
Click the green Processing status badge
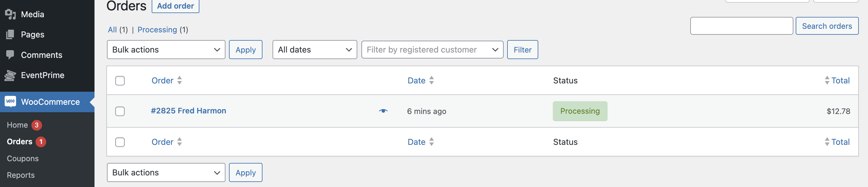click(x=579, y=111)
